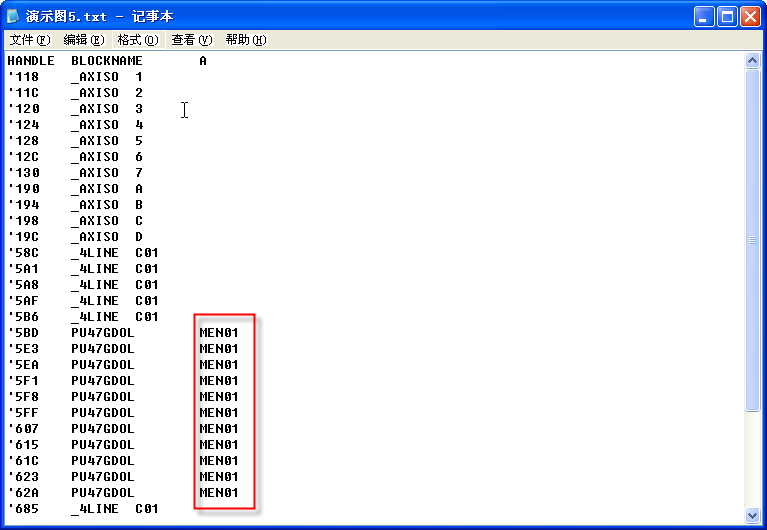
Task: Place cursor on the HANDLE header text
Action: [30, 61]
